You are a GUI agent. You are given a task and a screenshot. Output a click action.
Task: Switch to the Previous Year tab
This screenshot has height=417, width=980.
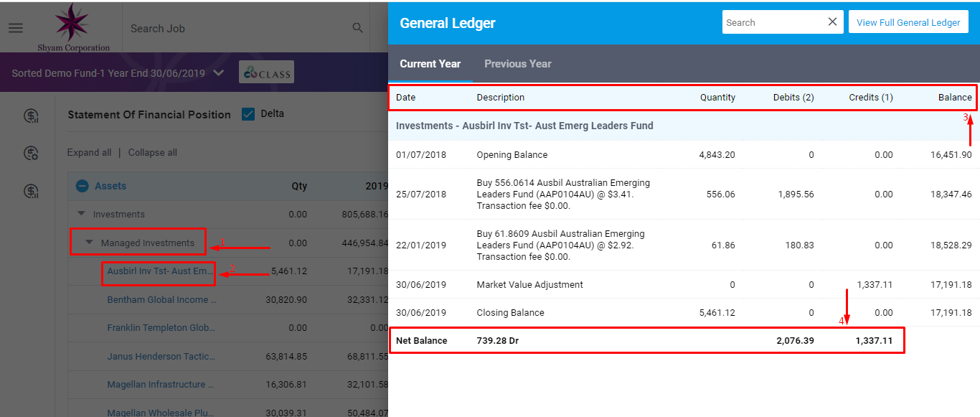coord(518,64)
